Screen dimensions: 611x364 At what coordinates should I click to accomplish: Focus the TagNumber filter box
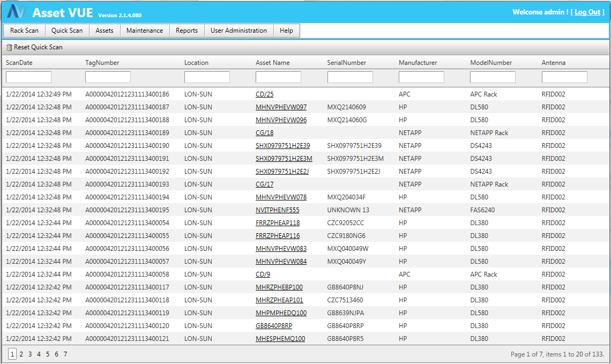click(108, 77)
